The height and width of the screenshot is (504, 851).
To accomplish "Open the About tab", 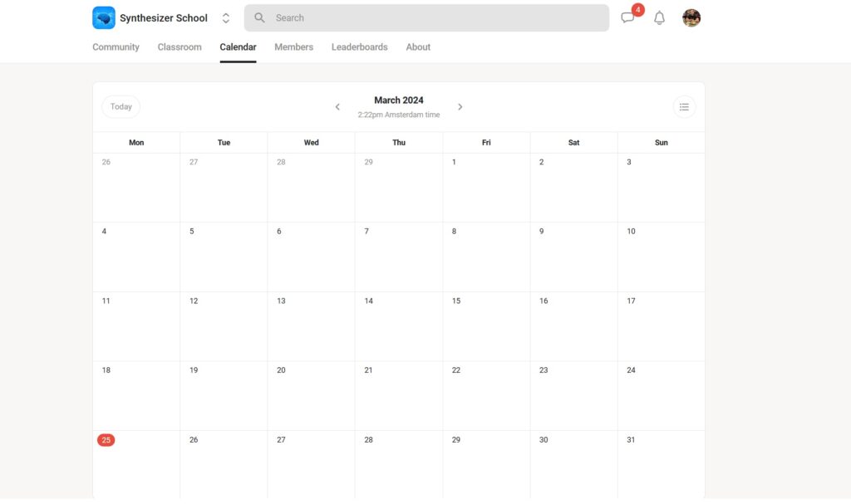I will point(418,47).
